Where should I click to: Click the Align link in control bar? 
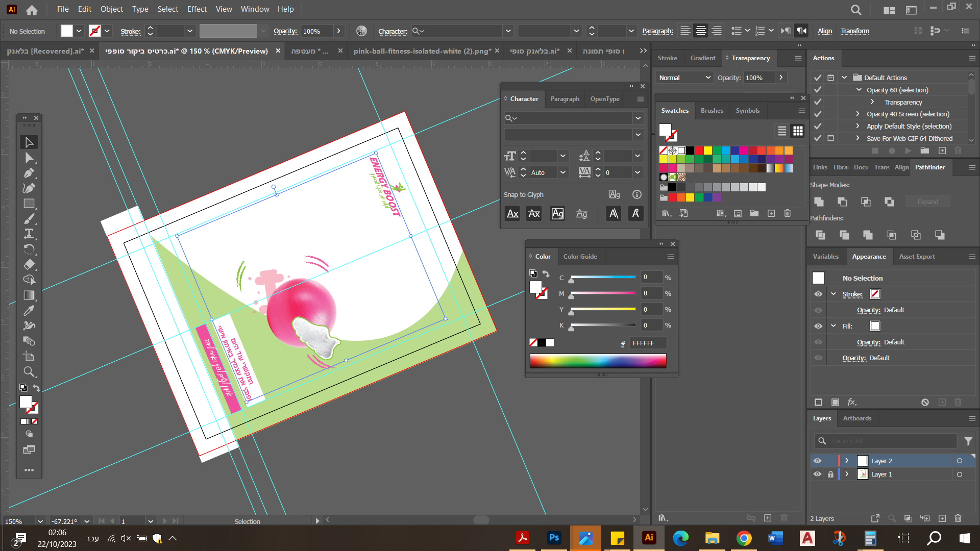tap(824, 31)
